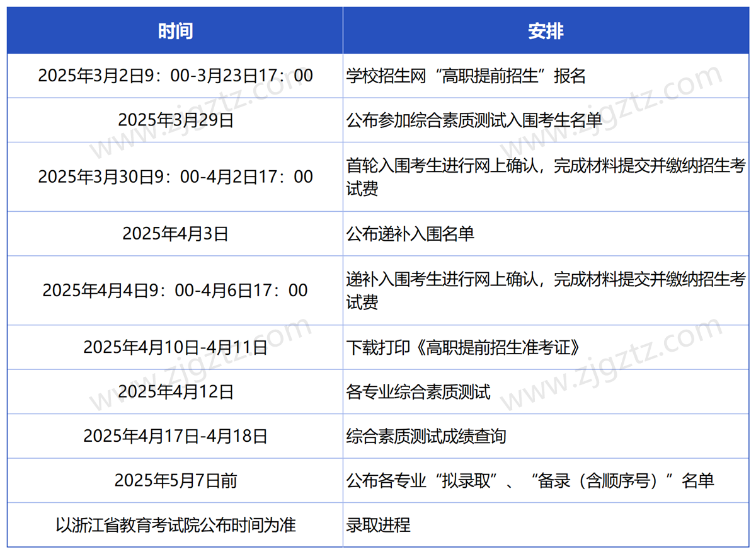Select the 以浙江省教育考试院公布时间为准 cell
The width and height of the screenshot is (756, 554).
point(175,526)
